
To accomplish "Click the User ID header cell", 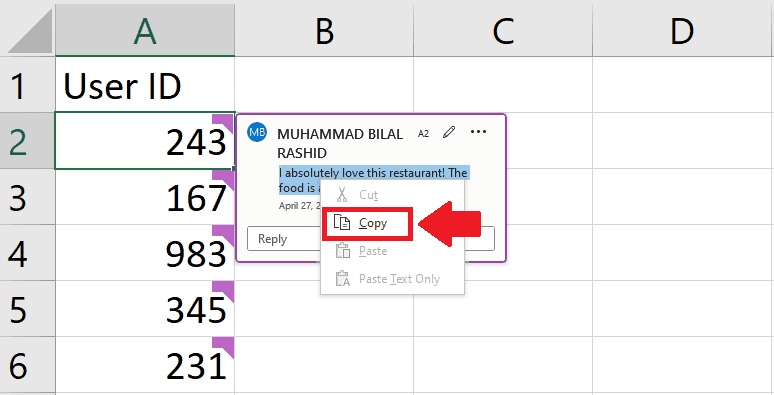I will tap(145, 85).
